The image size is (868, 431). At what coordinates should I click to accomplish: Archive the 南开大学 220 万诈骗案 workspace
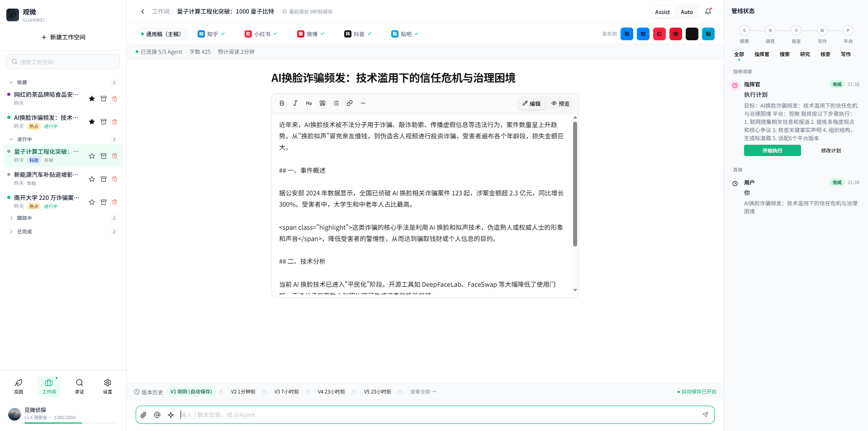point(104,202)
